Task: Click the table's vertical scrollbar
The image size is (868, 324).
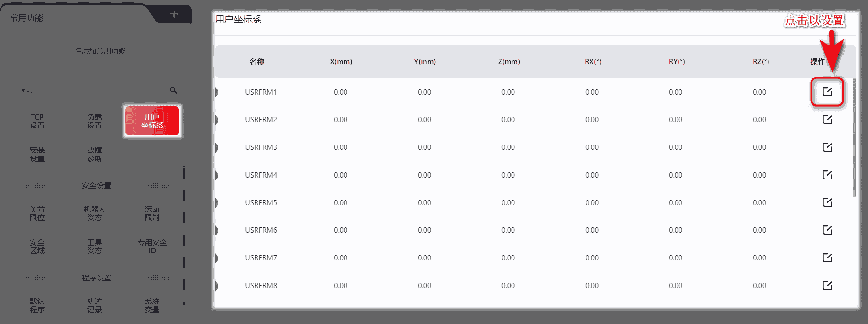Action: pyautogui.click(x=854, y=139)
